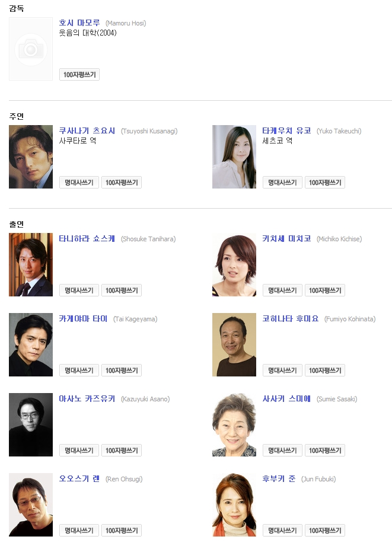Open 카게야마 타이 name link
Screen dimensions: 392x546
click(83, 319)
